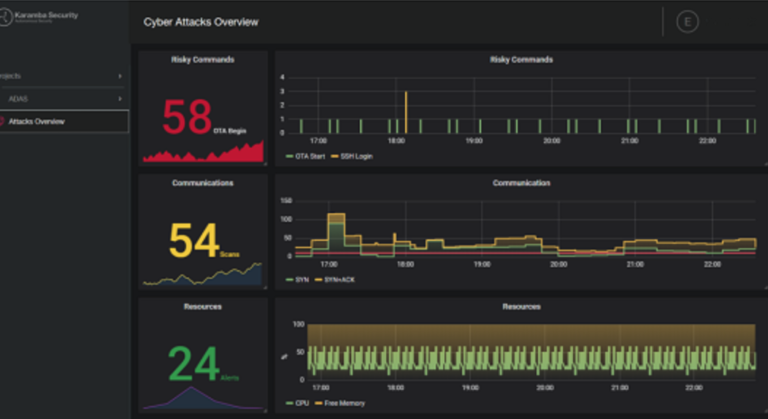Expand the Projects menu chevron
Image resolution: width=768 pixels, height=419 pixels.
(x=120, y=76)
